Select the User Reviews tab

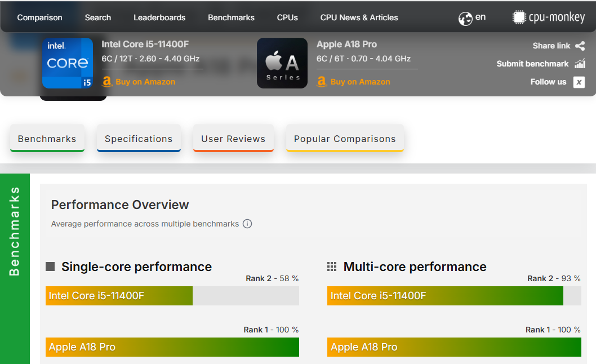(x=233, y=139)
